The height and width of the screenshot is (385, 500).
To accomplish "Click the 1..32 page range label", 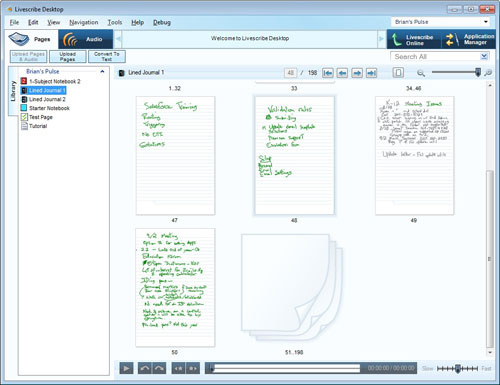I will click(x=175, y=88).
